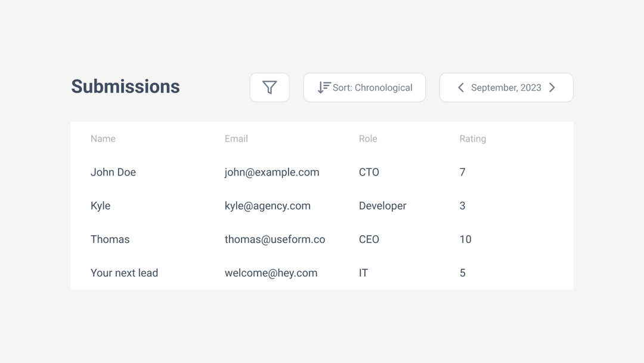Click the welcome@hey.com email address
644x363 pixels.
click(x=271, y=273)
